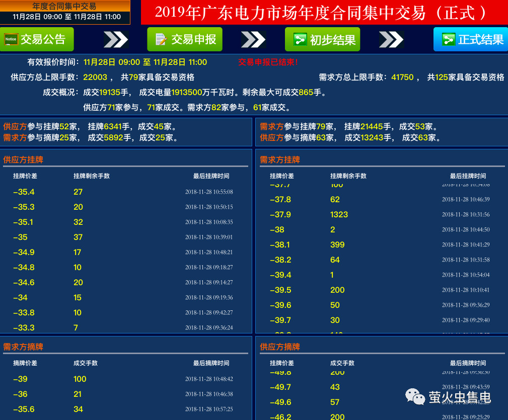The width and height of the screenshot is (508, 420).
Task: Click the chevron arrows after 交易申报
Action: click(253, 40)
